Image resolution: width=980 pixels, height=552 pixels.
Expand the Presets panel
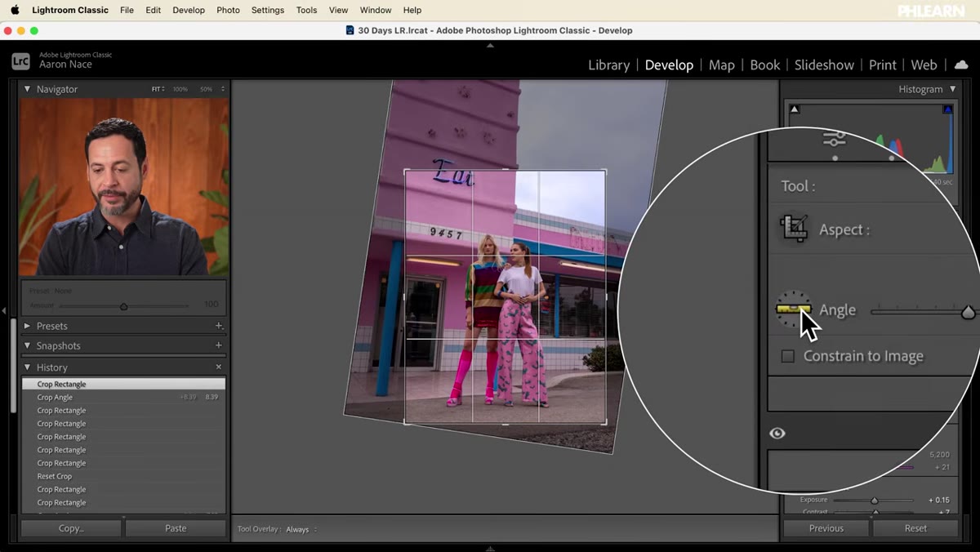point(27,326)
